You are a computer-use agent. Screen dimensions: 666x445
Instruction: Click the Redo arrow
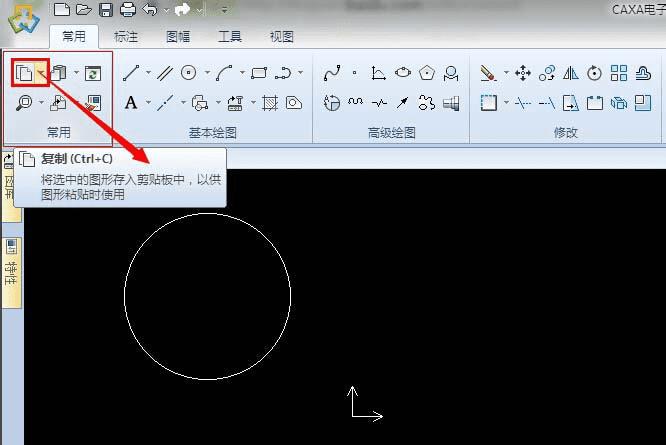183,9
